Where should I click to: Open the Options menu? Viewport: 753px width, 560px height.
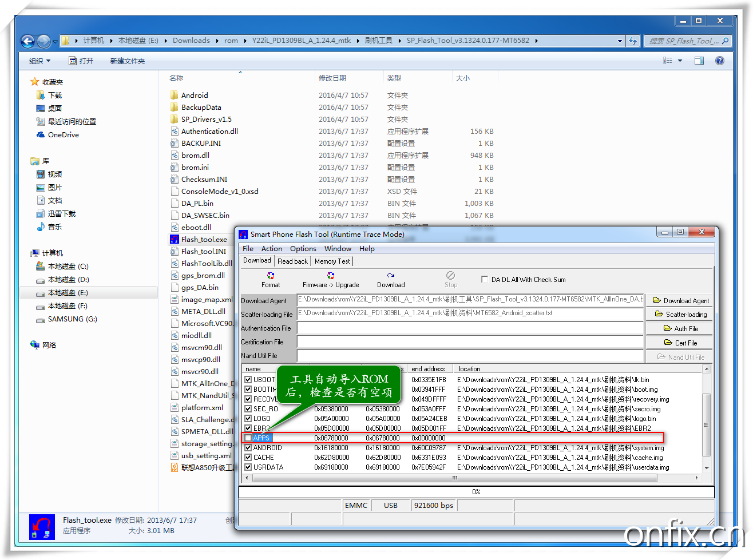tap(303, 249)
